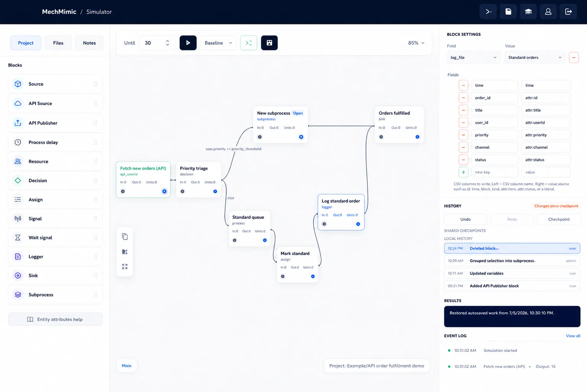The width and height of the screenshot is (587, 392).
Task: Click the dark save diskette toolbar button
Action: point(269,43)
